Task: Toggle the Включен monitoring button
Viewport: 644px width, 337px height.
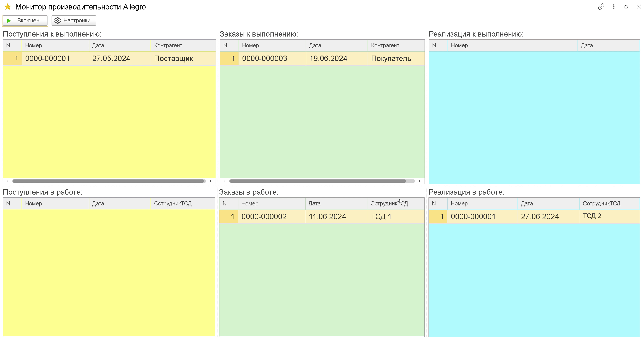Action: (25, 20)
